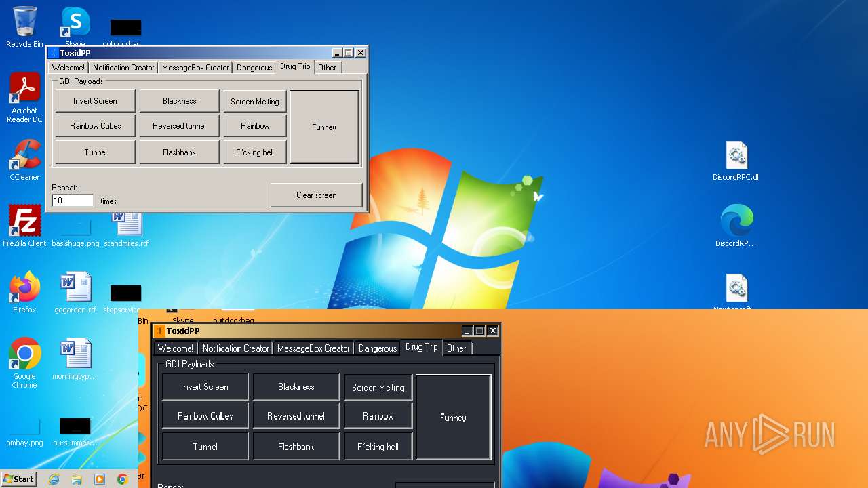Open the media player taskbar icon
The width and height of the screenshot is (868, 488).
[100, 479]
